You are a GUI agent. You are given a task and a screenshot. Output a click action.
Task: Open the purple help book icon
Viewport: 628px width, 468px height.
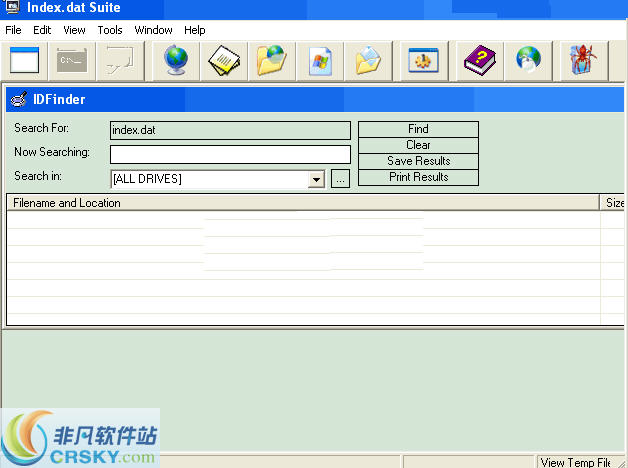tap(479, 60)
